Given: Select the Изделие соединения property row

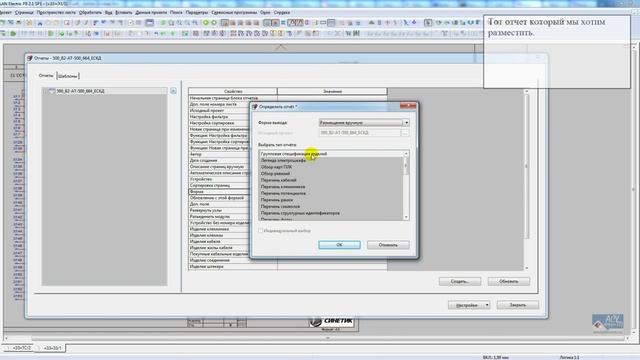Looking at the screenshot, I should [x=233, y=260].
